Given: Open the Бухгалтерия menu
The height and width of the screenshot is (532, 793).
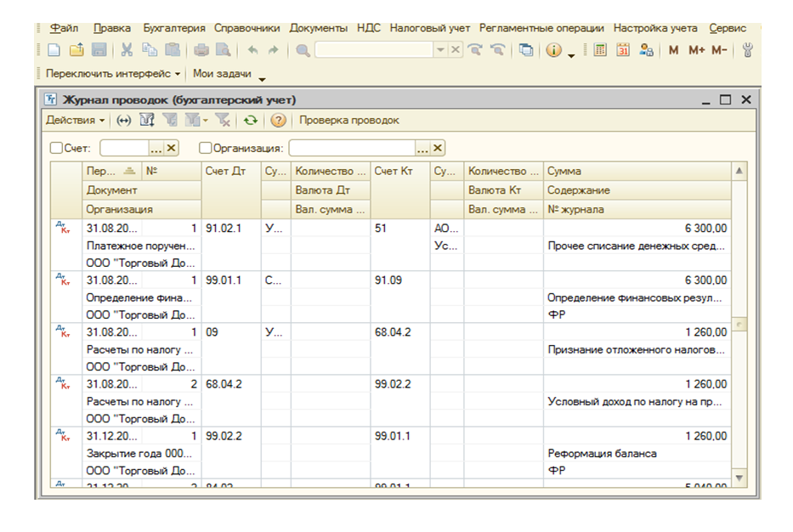Looking at the screenshot, I should (x=174, y=28).
